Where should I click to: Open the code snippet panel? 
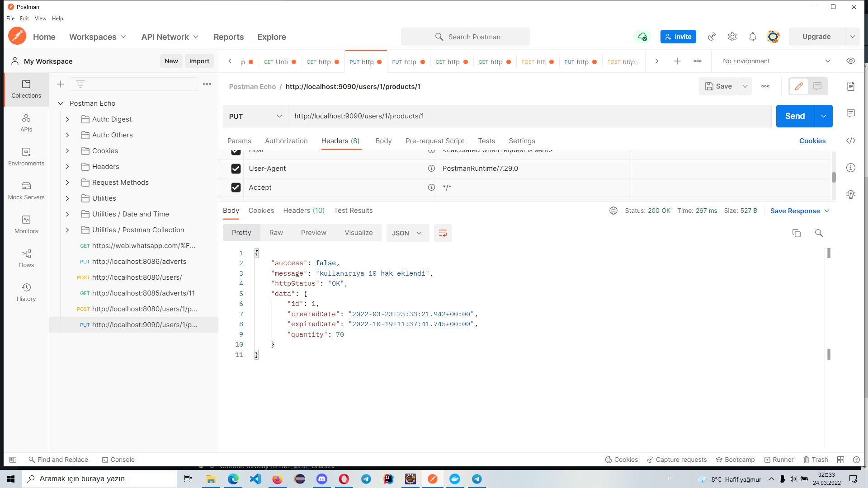point(851,141)
